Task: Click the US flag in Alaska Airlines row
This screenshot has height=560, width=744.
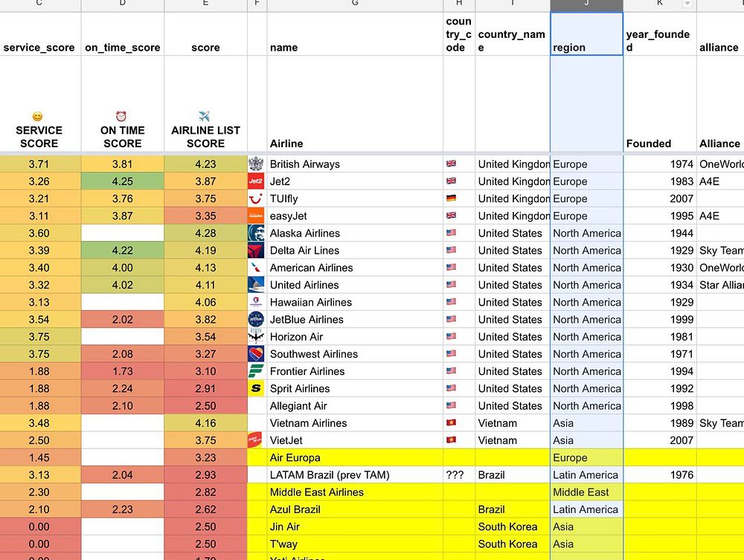Action: [452, 233]
